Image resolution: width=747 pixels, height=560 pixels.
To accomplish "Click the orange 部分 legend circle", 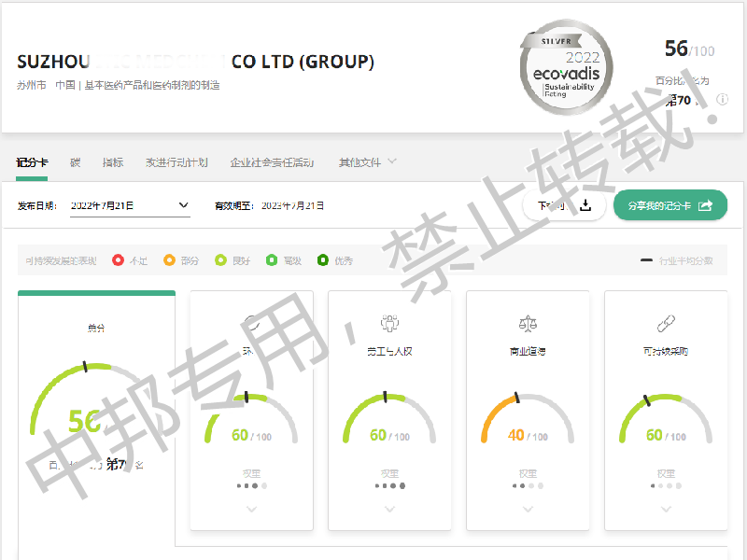I will tap(169, 260).
